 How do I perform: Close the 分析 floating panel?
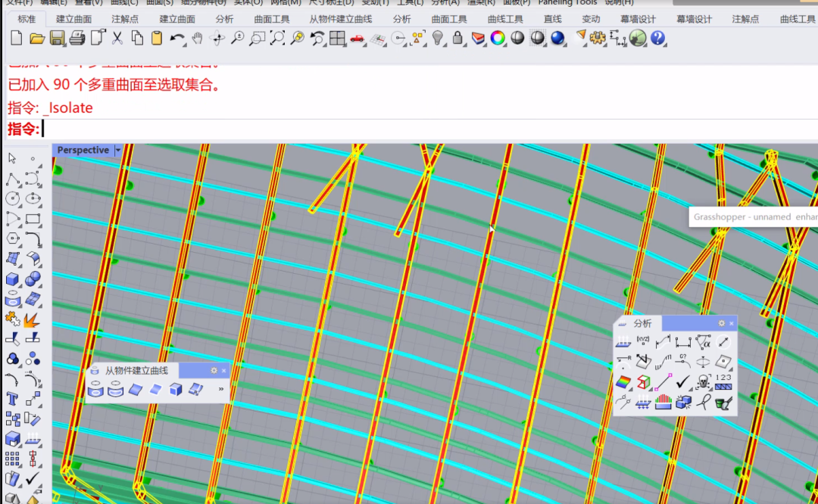click(x=732, y=323)
